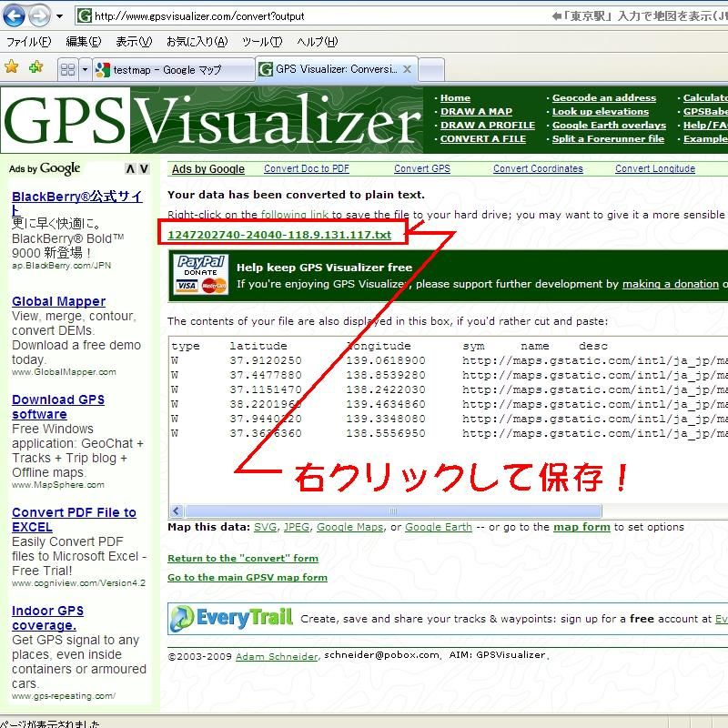Image resolution: width=728 pixels, height=728 pixels.
Task: Open Look up elevations link
Action: point(601,111)
